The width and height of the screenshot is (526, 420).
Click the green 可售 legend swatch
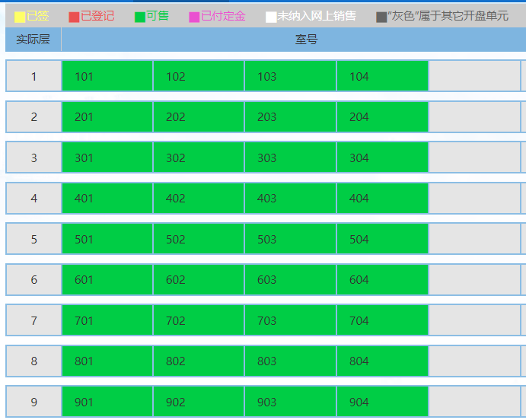coord(140,17)
